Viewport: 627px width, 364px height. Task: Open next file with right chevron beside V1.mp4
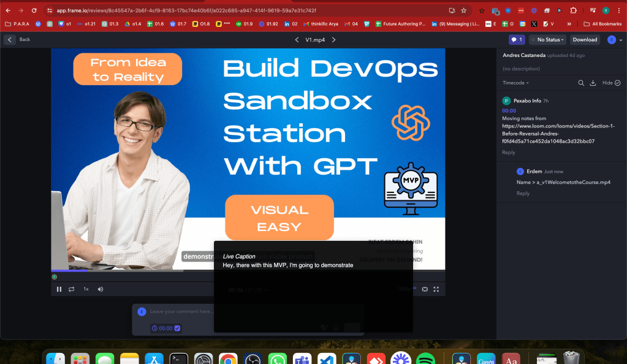point(334,40)
